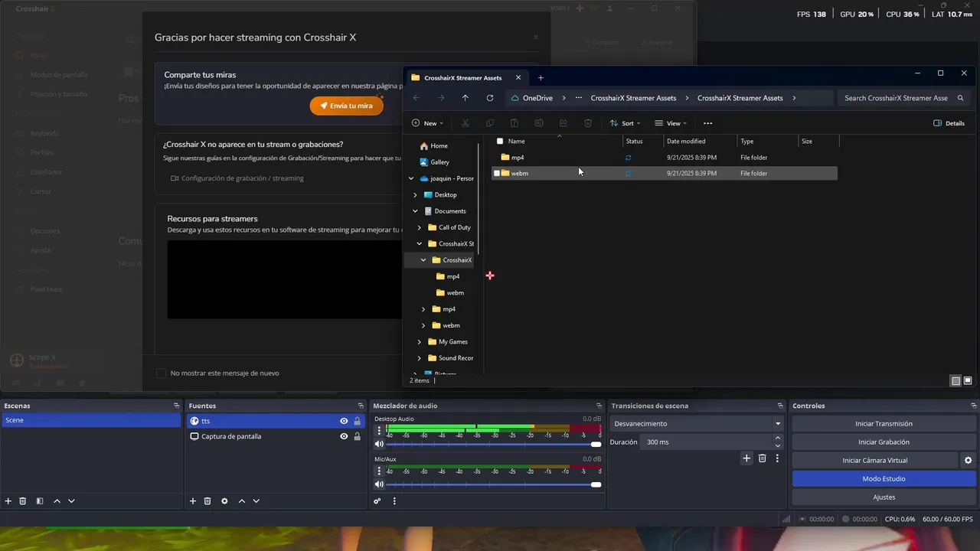Move source down in Fuentes toolbar

[x=256, y=501]
